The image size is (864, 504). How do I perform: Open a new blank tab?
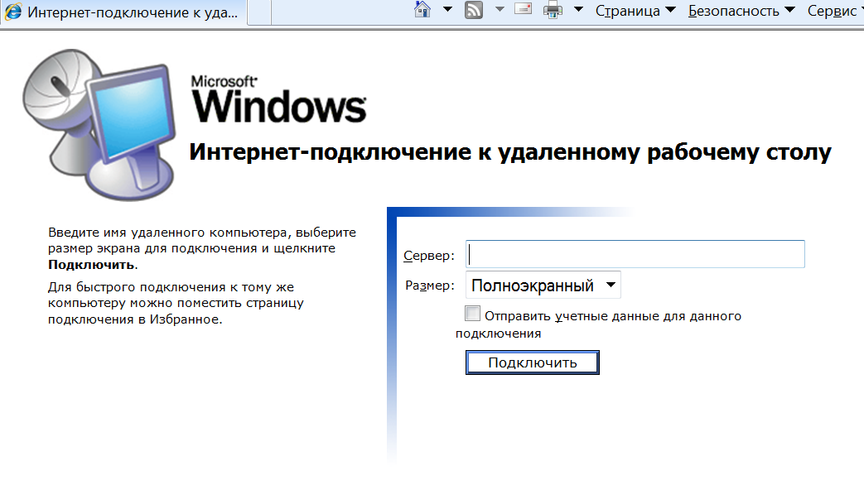[x=259, y=12]
